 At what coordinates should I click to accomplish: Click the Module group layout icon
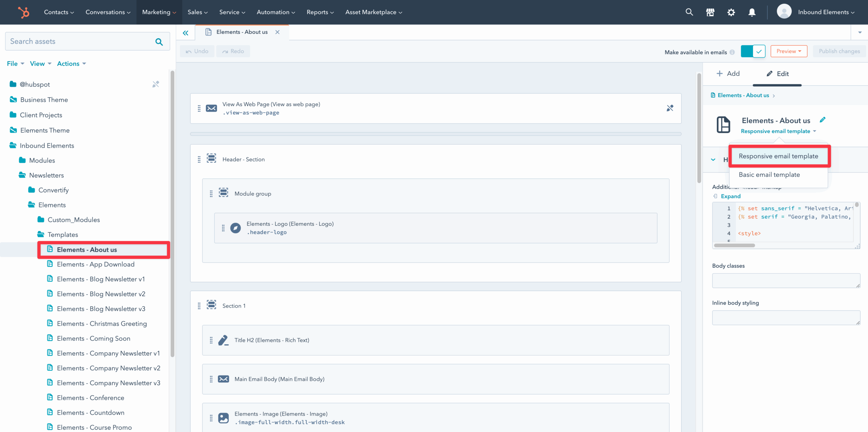point(223,192)
